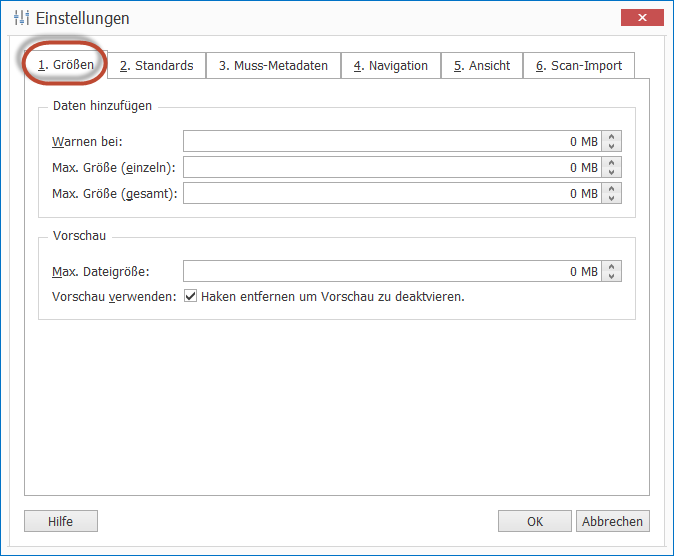The width and height of the screenshot is (674, 556).
Task: Select the Ansicht tab
Action: point(481,66)
